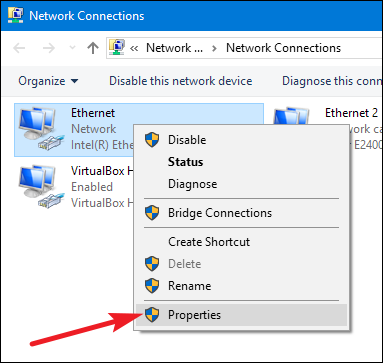Click the shield icon next to Rename
383x363 pixels.
pyautogui.click(x=152, y=286)
